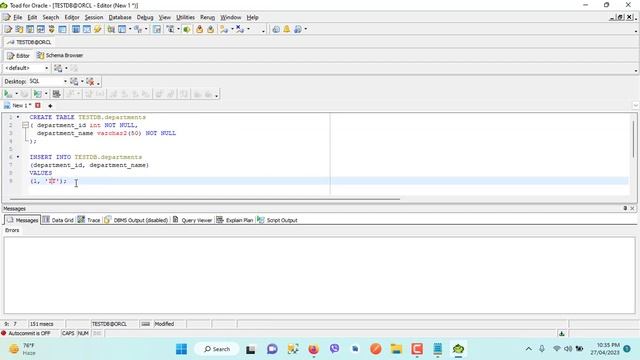Pin the Messages panel with the pin icon
This screenshot has width=640, height=360.
625,208
